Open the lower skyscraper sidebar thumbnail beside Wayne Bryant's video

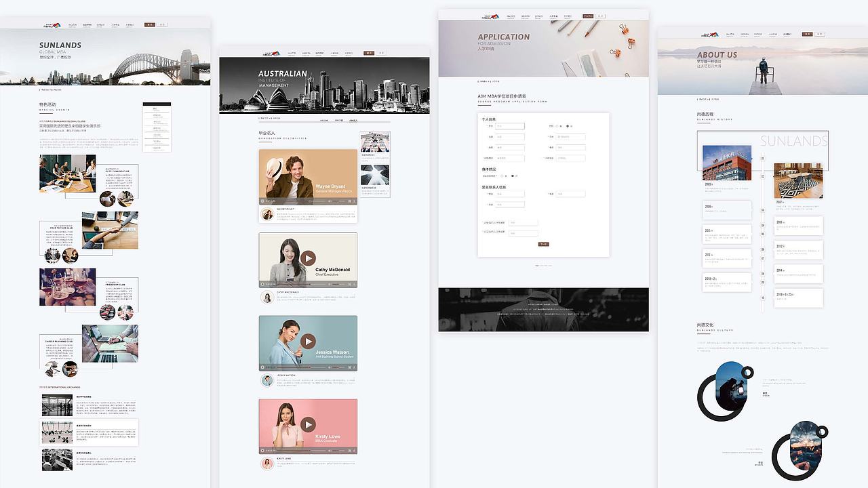coord(375,175)
